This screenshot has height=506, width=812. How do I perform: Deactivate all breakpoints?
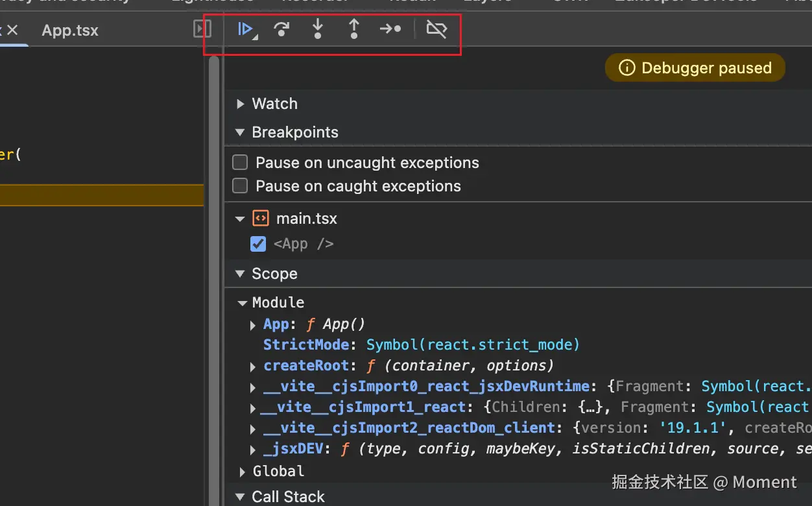pyautogui.click(x=436, y=29)
